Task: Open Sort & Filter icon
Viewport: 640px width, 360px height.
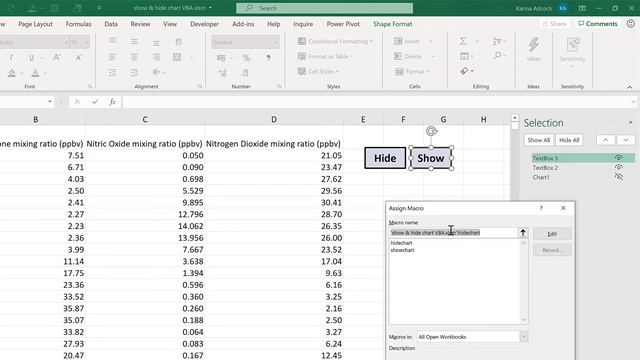Action: pos(497,41)
